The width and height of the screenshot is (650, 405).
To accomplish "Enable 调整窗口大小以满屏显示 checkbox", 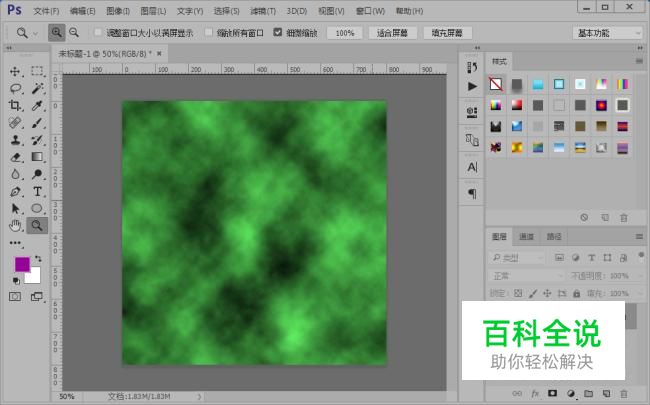I will [x=98, y=32].
